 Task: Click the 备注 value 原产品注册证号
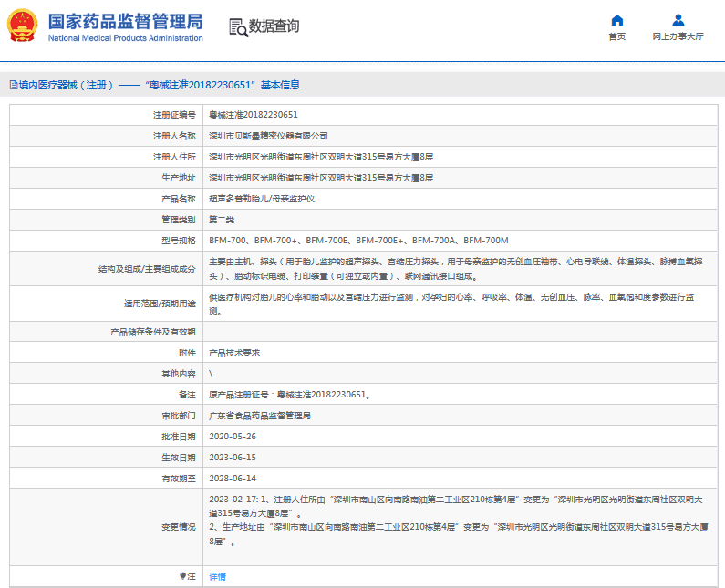289,395
